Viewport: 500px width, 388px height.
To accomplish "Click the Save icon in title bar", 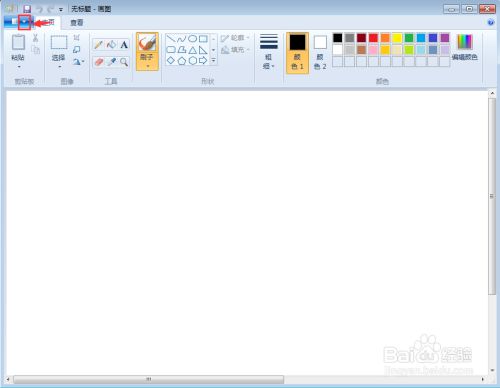I will click(27, 9).
